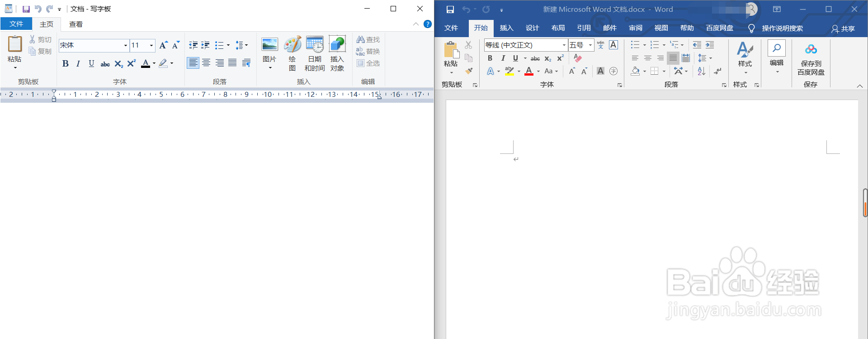Toggle italic in Word
868x339 pixels.
[503, 58]
